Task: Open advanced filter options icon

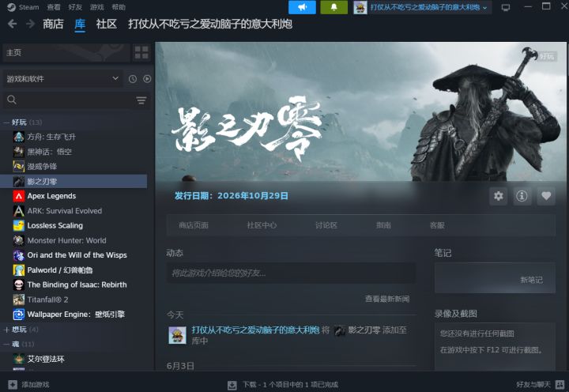Action: (141, 100)
